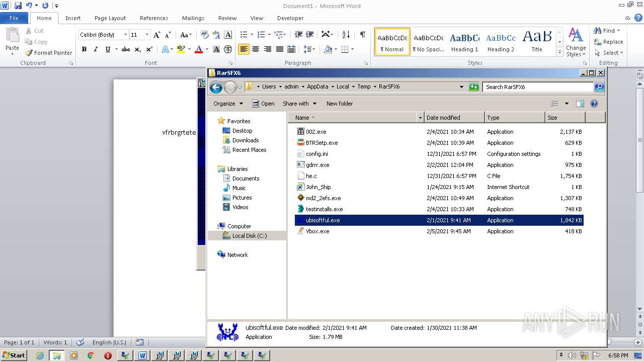Switch to Review tab

[227, 18]
